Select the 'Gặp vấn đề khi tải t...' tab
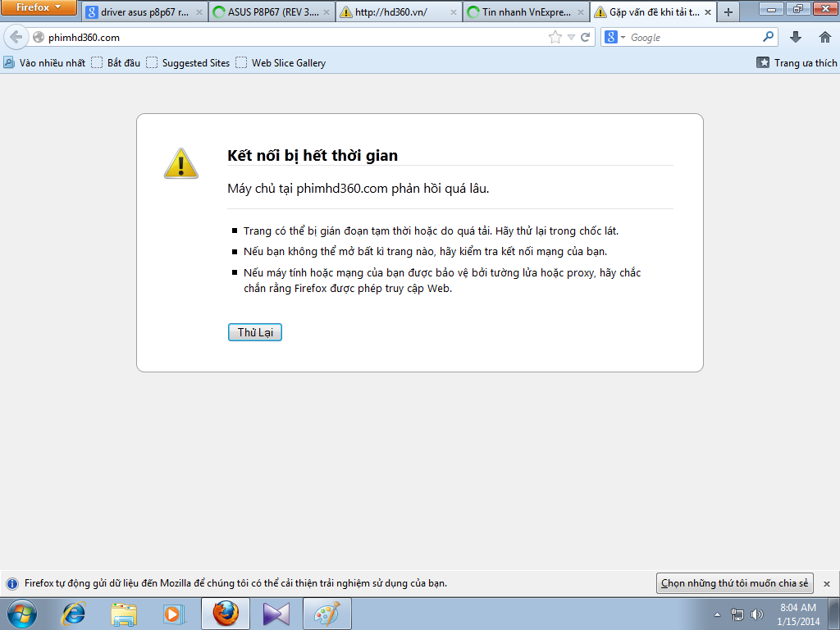The width and height of the screenshot is (840, 630). coord(654,11)
